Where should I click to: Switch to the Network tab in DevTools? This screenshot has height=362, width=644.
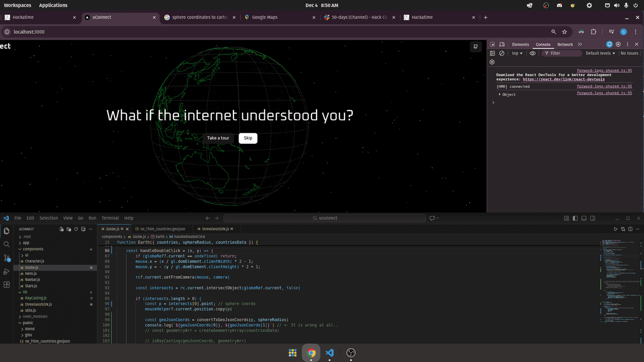[565, 44]
